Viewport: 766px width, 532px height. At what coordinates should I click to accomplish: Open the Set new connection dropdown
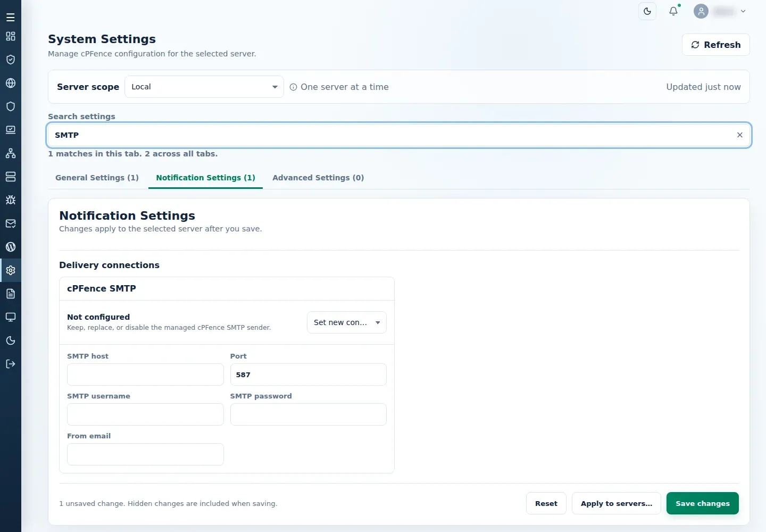point(347,322)
